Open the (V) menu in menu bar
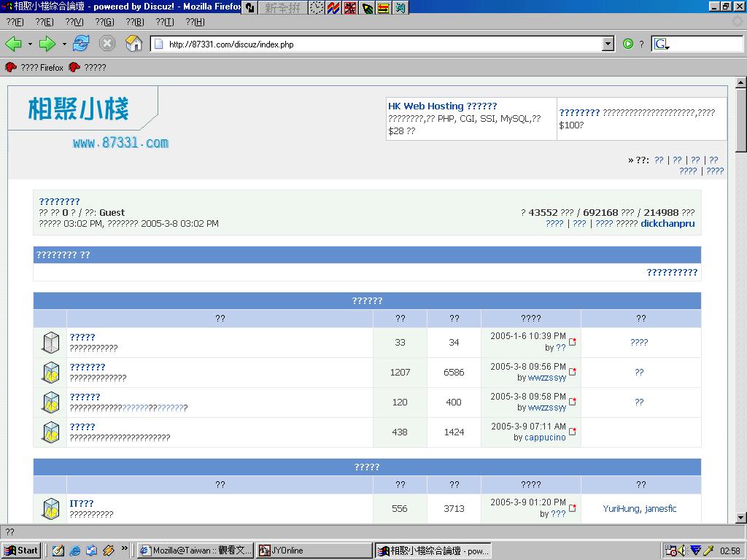The width and height of the screenshot is (747, 560). (x=74, y=22)
